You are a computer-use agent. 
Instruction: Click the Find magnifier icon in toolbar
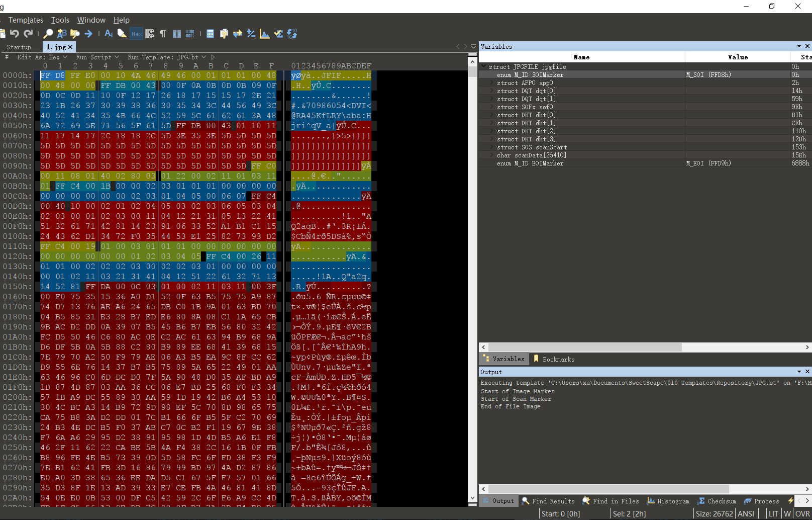(x=48, y=34)
